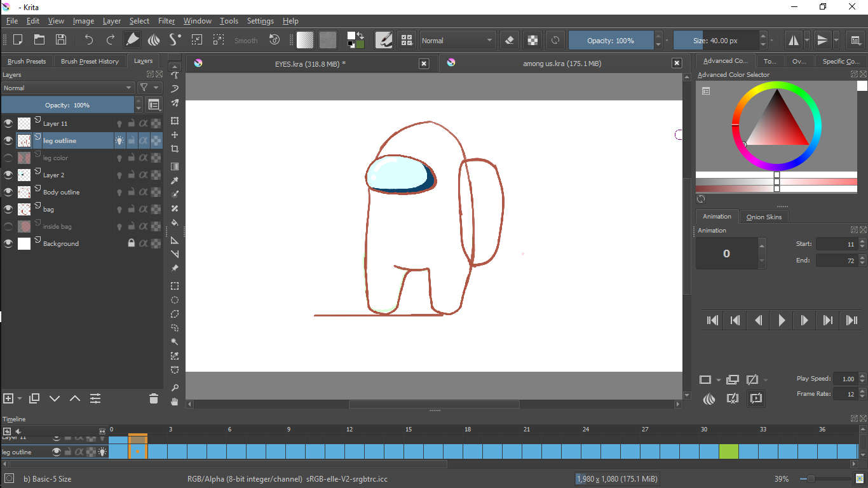The image size is (868, 488).
Task: Hide the leg outline layer
Action: coord(8,140)
